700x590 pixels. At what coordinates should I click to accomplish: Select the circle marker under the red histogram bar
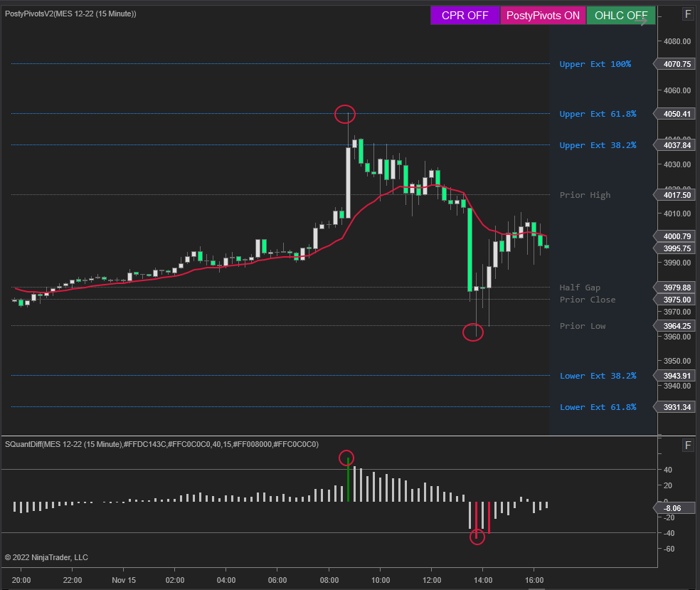477,537
